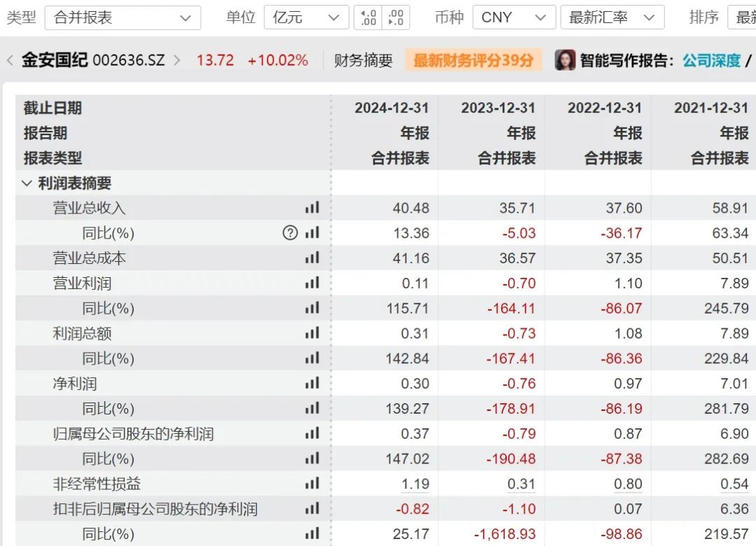Click the 2024-12-31 column header
This screenshot has width=756, height=546.
(x=391, y=108)
